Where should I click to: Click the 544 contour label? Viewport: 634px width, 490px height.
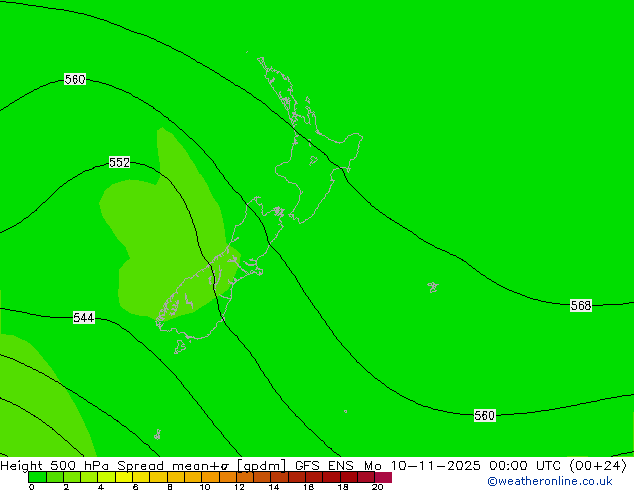tap(84, 318)
